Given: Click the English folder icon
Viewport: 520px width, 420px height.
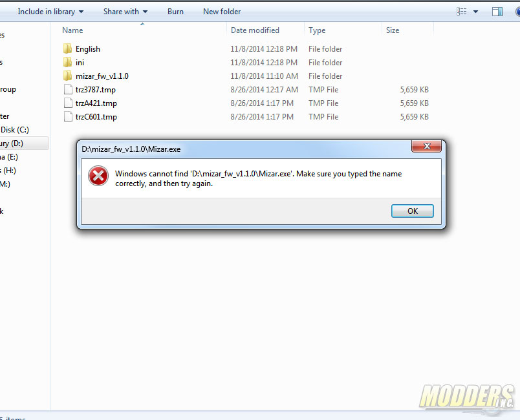Looking at the screenshot, I should coord(67,48).
